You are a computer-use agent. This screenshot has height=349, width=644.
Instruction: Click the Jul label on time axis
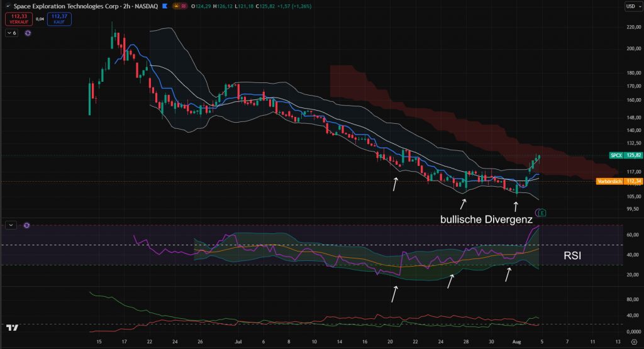[238, 341]
